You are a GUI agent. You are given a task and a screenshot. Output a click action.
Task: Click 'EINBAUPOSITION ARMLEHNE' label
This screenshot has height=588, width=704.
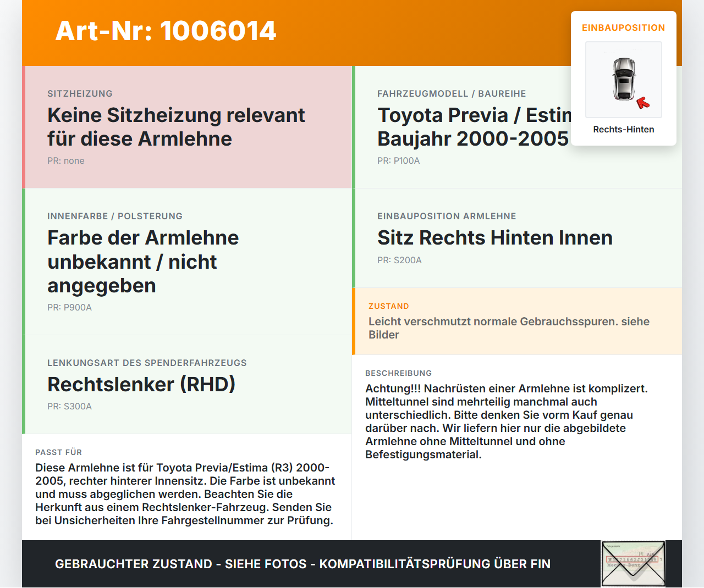(447, 216)
